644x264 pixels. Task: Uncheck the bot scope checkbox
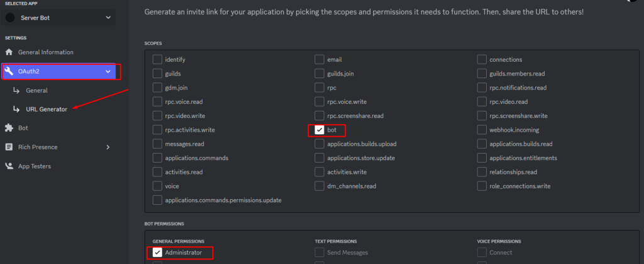[x=319, y=130]
